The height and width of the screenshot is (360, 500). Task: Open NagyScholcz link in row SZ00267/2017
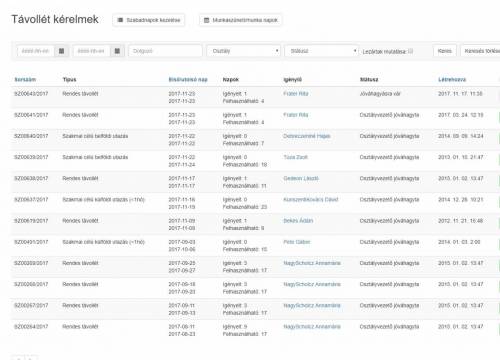[312, 305]
